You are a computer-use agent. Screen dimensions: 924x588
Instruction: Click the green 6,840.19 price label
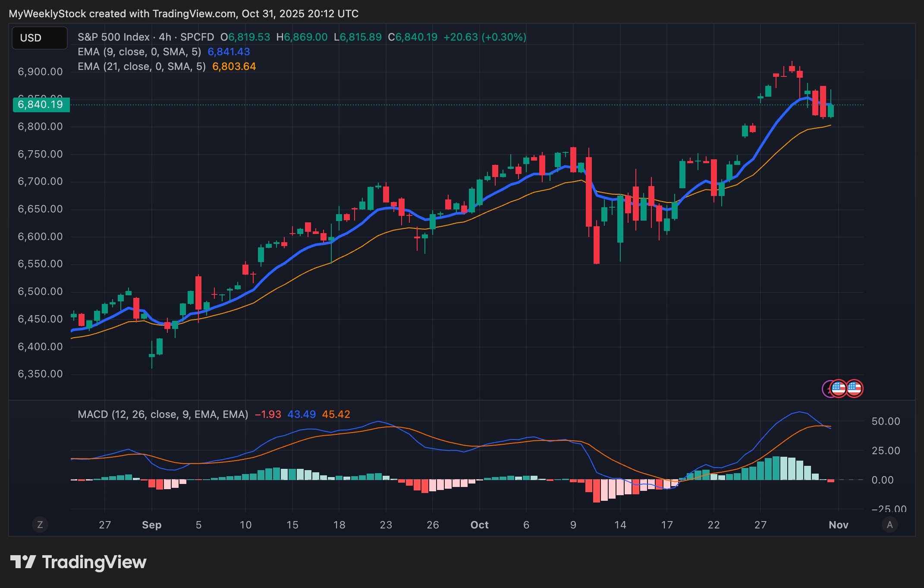41,104
